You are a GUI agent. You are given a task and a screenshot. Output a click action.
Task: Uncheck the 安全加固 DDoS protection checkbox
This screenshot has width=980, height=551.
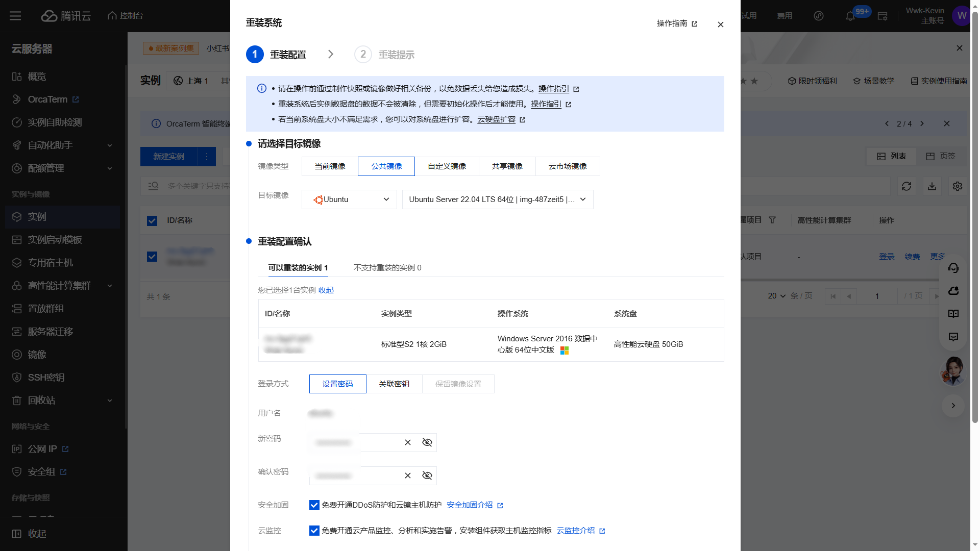(314, 505)
